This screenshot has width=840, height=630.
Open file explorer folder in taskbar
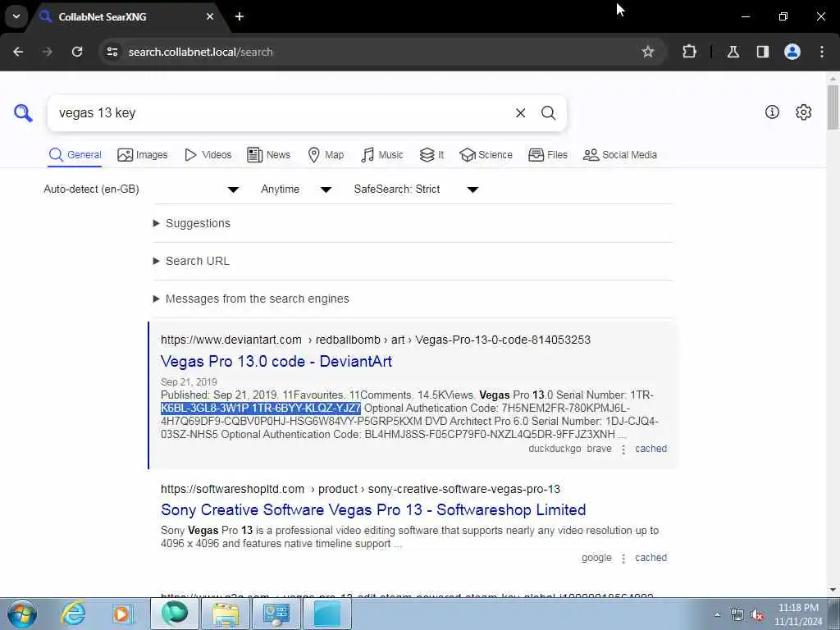(x=226, y=614)
